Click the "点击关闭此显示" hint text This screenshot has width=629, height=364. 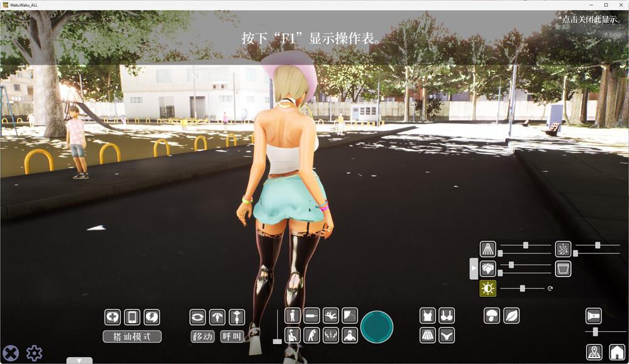coord(589,19)
